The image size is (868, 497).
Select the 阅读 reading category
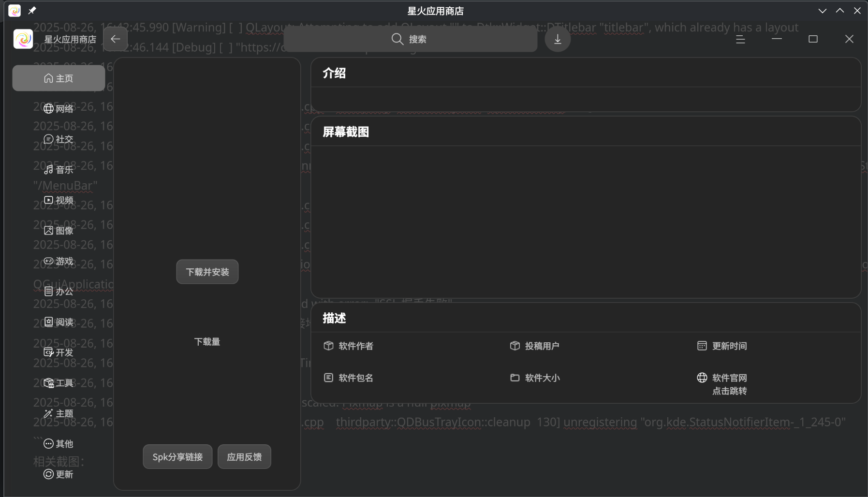coord(59,322)
